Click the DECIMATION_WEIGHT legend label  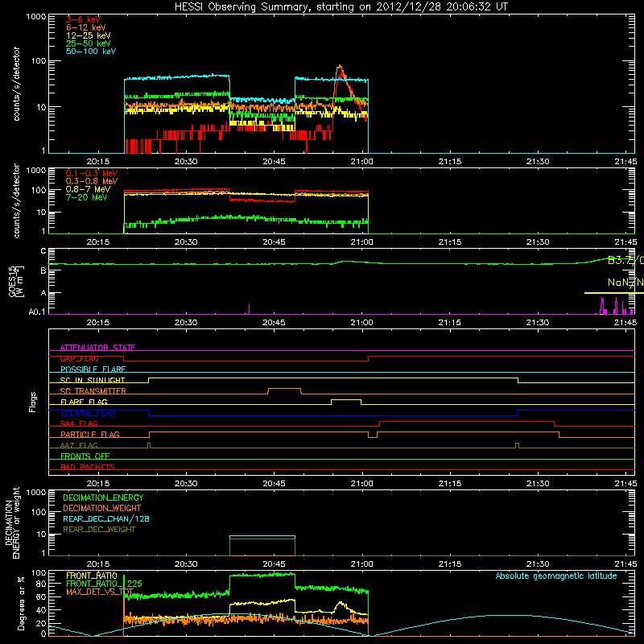click(102, 508)
